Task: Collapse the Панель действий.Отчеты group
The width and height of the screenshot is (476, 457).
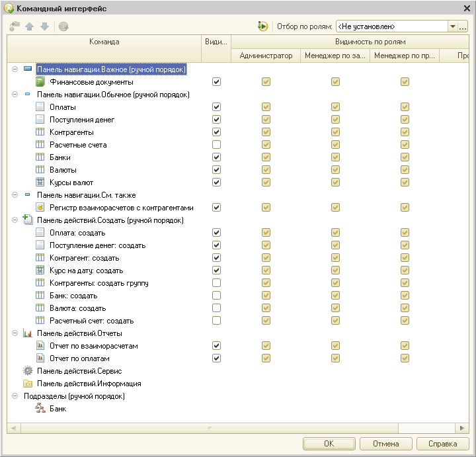Action: pos(15,333)
